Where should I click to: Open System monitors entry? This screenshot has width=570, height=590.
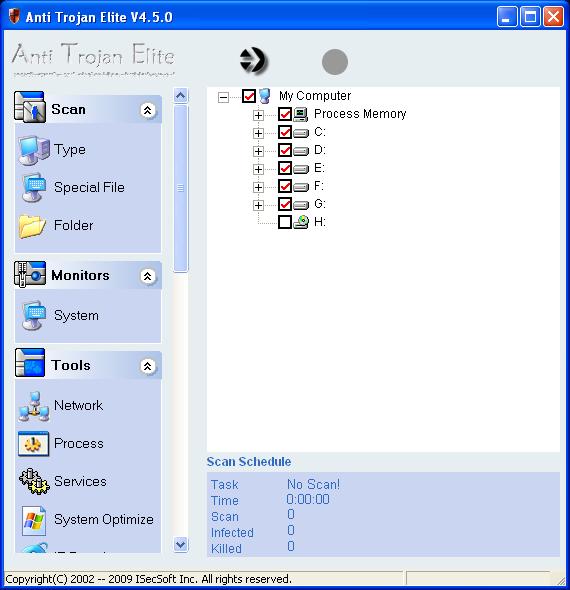76,315
